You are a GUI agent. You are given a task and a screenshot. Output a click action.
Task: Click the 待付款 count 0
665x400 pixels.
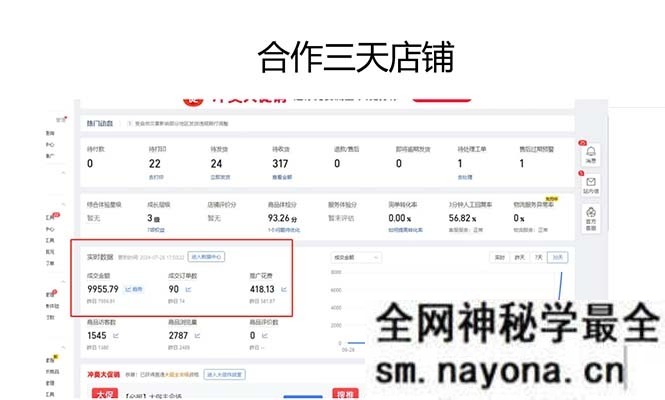coord(90,164)
